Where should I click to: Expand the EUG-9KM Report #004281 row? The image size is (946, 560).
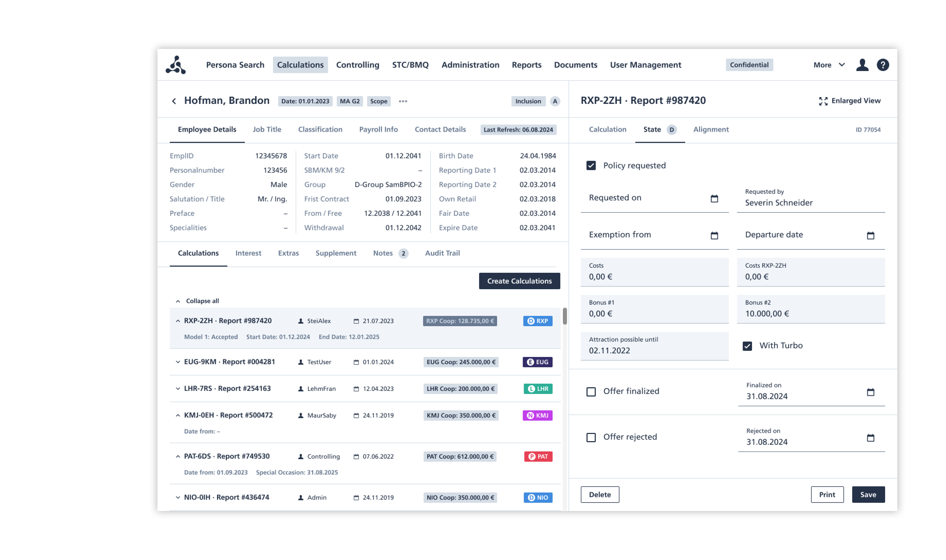178,362
